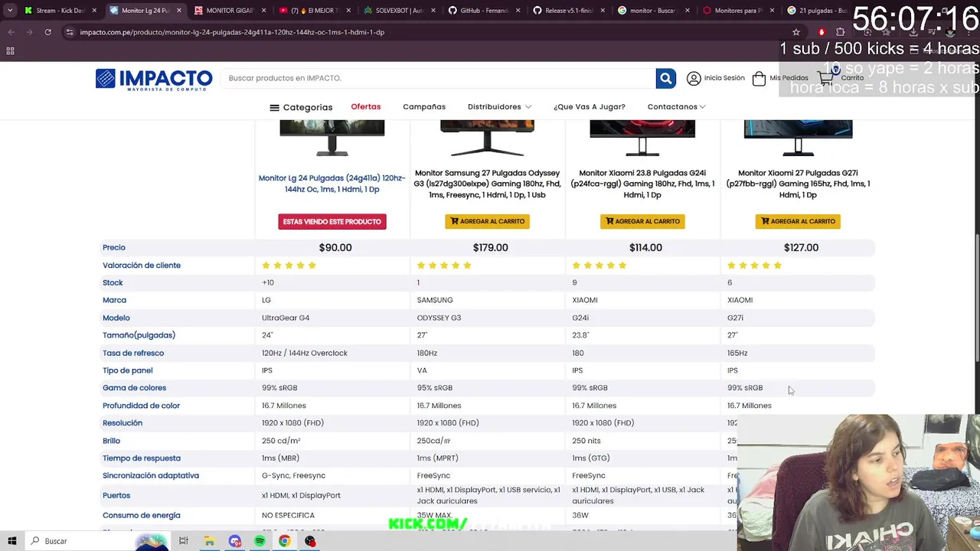This screenshot has height=551, width=980.
Task: Open Campañas menu item
Action: point(424,107)
